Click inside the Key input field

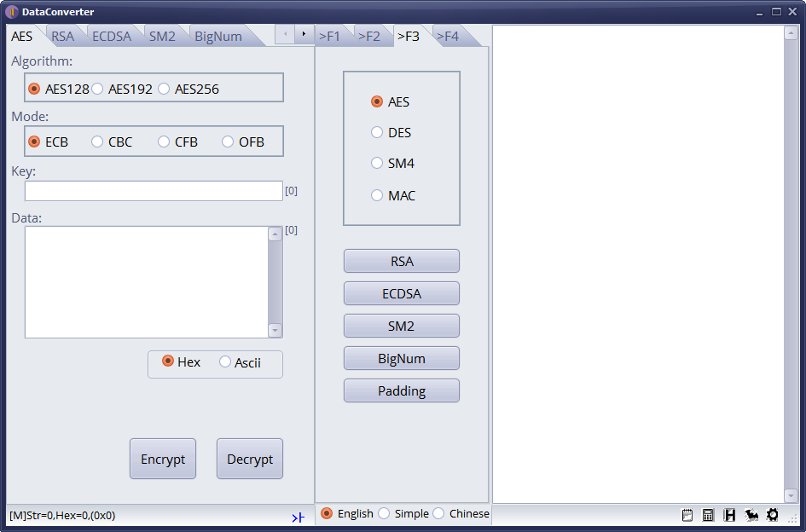[x=154, y=190]
